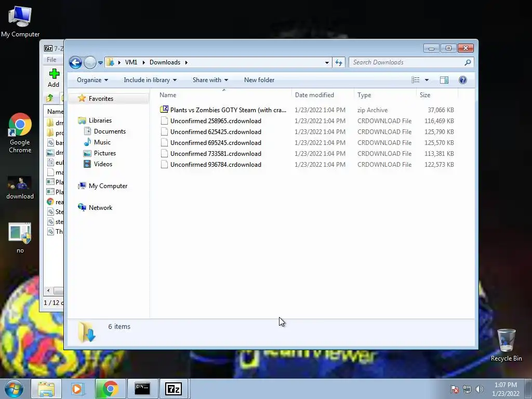Open the Windows Start button
The width and height of the screenshot is (532, 399).
pos(14,389)
